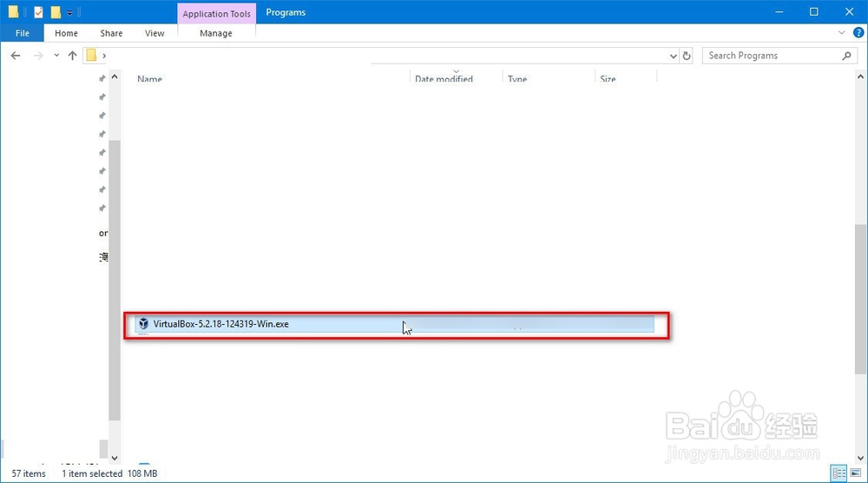The height and width of the screenshot is (483, 868).
Task: Click the '57 items' status text
Action: click(29, 473)
